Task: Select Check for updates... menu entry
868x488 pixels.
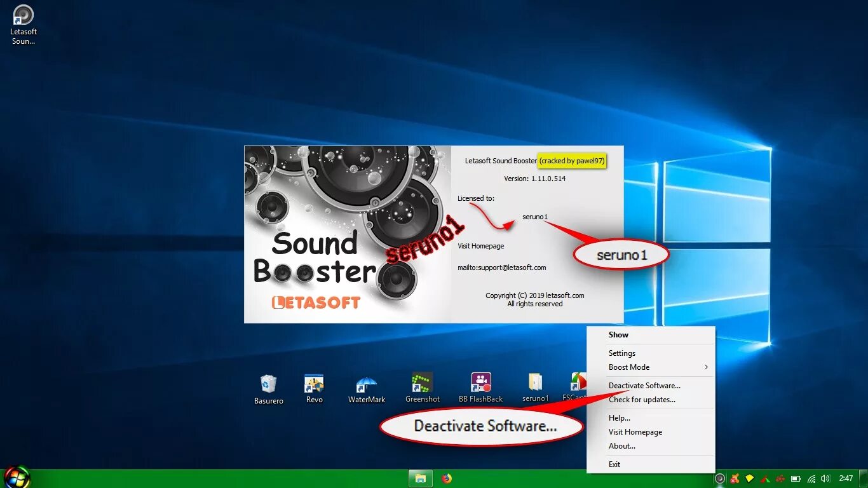Action: click(x=651, y=400)
